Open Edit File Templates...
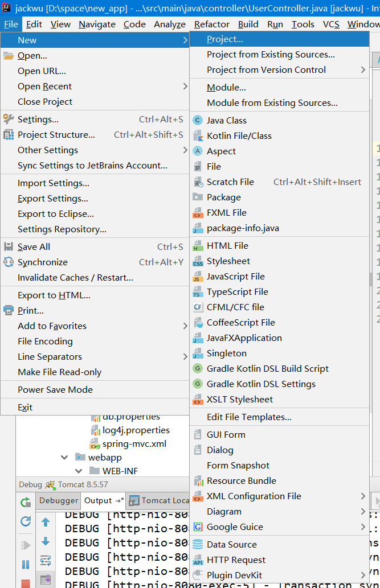 (279, 417)
